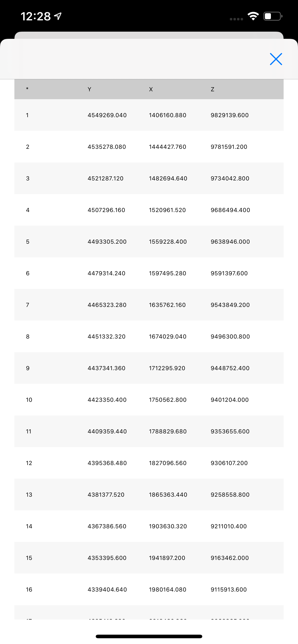298x644 pixels.
Task: Select Y value 4465323.280 in row 7
Action: coord(107,305)
